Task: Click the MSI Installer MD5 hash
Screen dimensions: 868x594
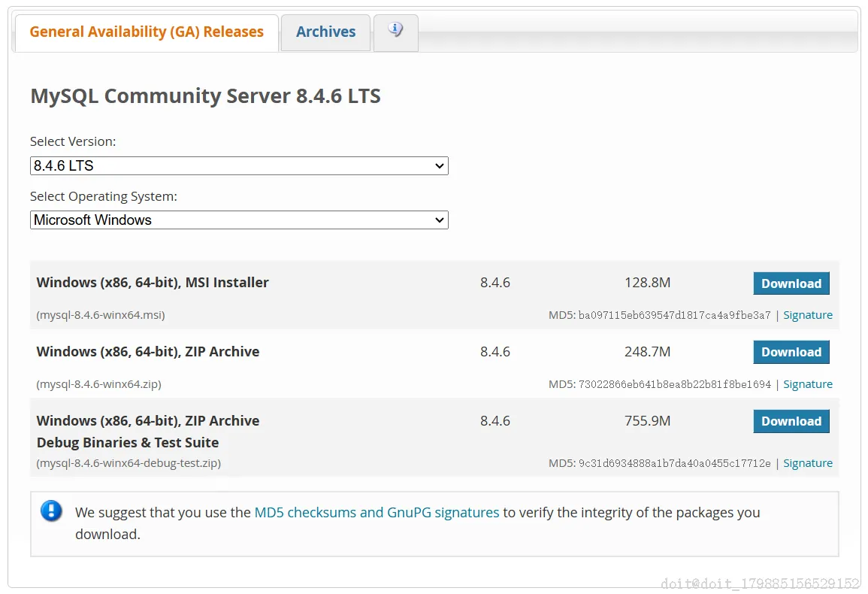Action: pyautogui.click(x=674, y=316)
